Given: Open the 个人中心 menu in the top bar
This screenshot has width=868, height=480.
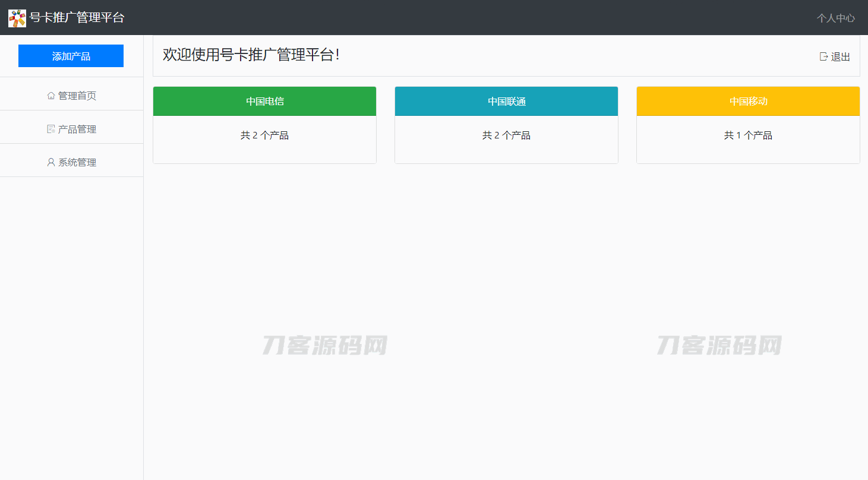Looking at the screenshot, I should coord(835,18).
